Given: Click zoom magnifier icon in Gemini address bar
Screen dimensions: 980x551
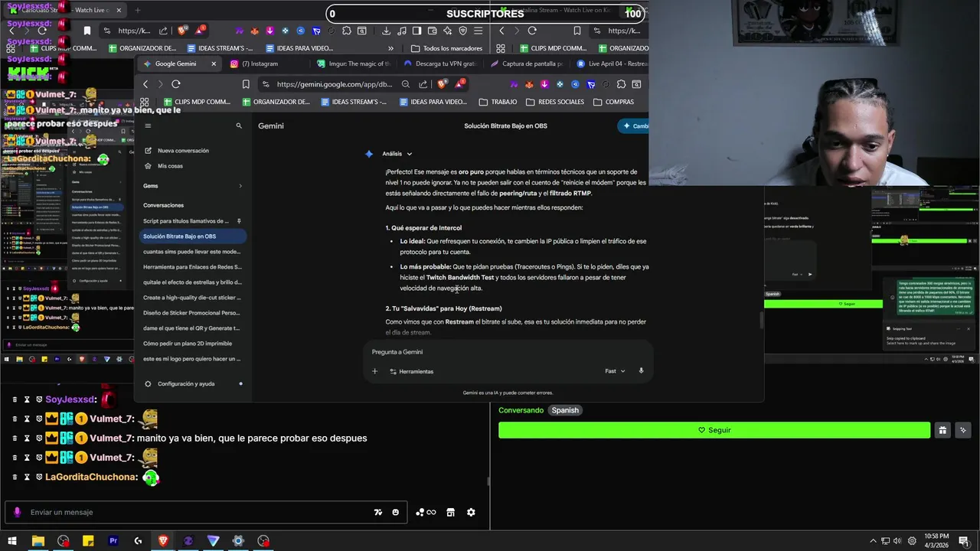Looking at the screenshot, I should coord(406,84).
